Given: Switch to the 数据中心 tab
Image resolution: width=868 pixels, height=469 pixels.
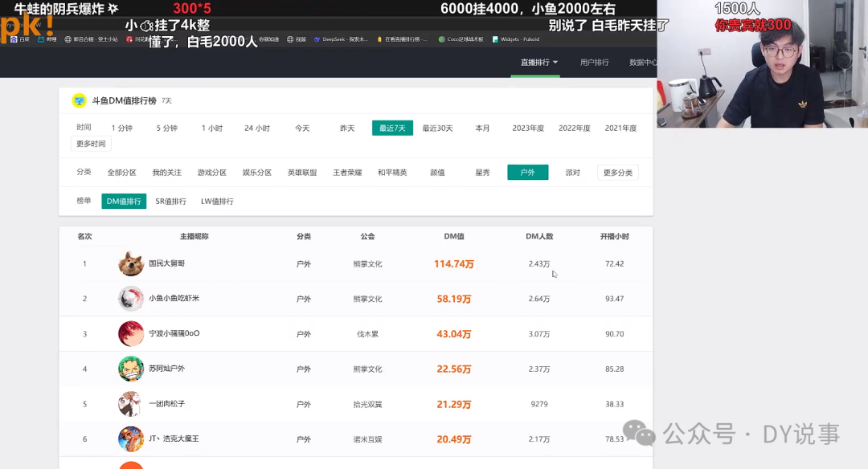Looking at the screenshot, I should point(642,63).
